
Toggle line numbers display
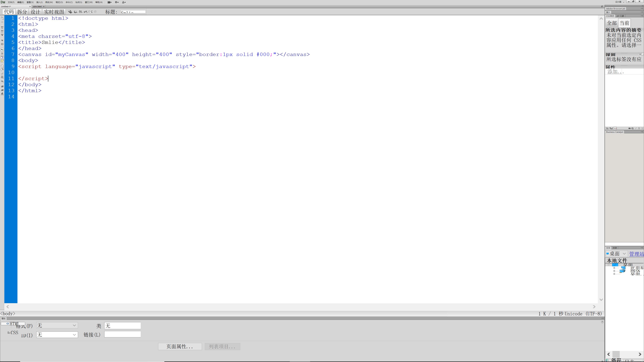point(2,50)
